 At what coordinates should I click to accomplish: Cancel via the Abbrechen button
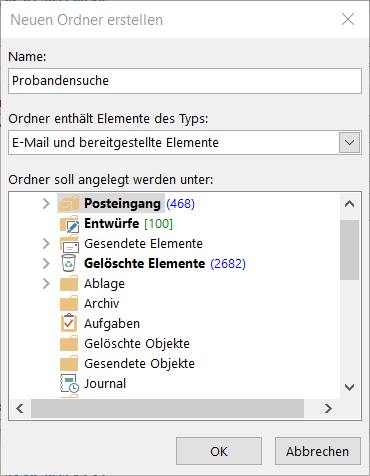tap(318, 451)
